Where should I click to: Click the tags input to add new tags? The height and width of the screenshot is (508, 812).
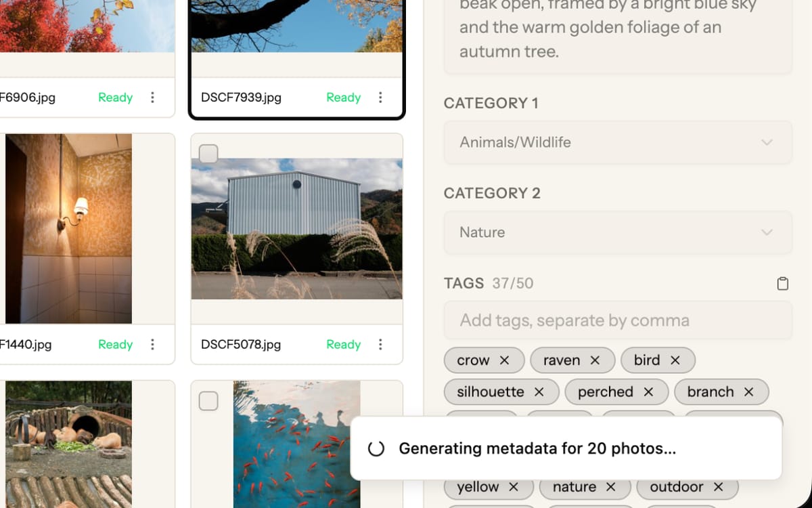(x=617, y=320)
